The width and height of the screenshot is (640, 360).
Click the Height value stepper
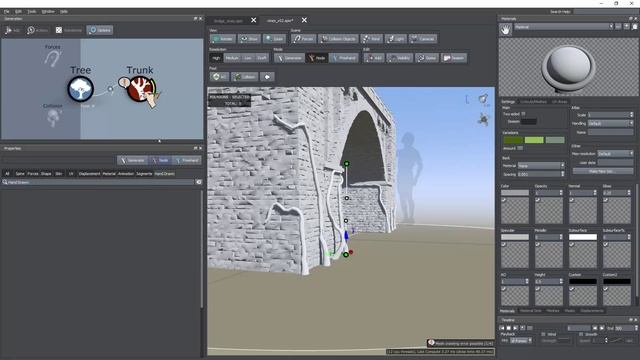(560, 281)
